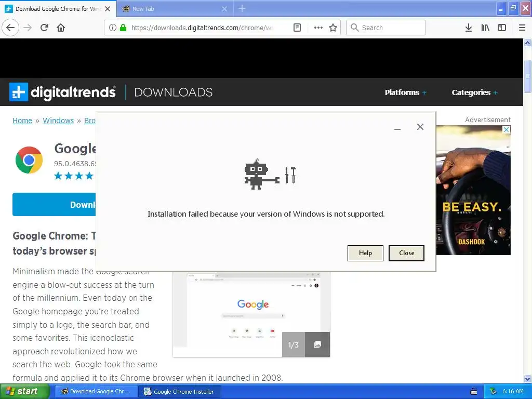
Task: Click the network tray icon beside clock
Action: click(x=494, y=392)
